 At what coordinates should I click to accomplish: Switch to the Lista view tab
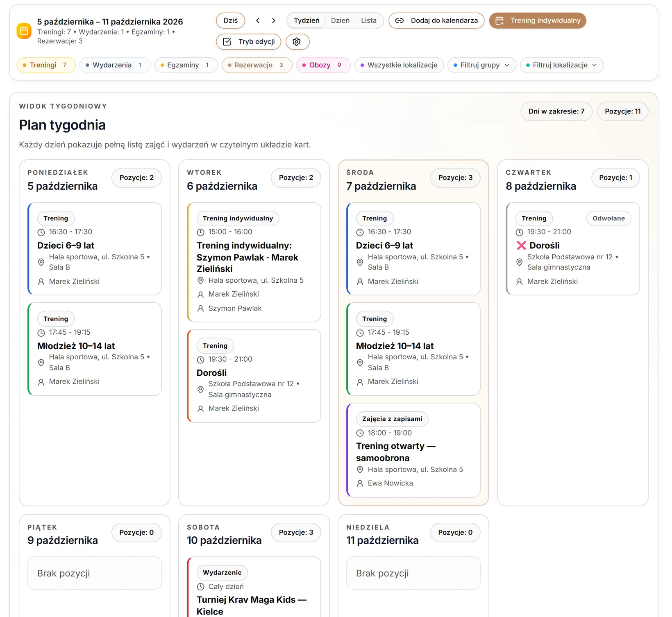coord(369,20)
